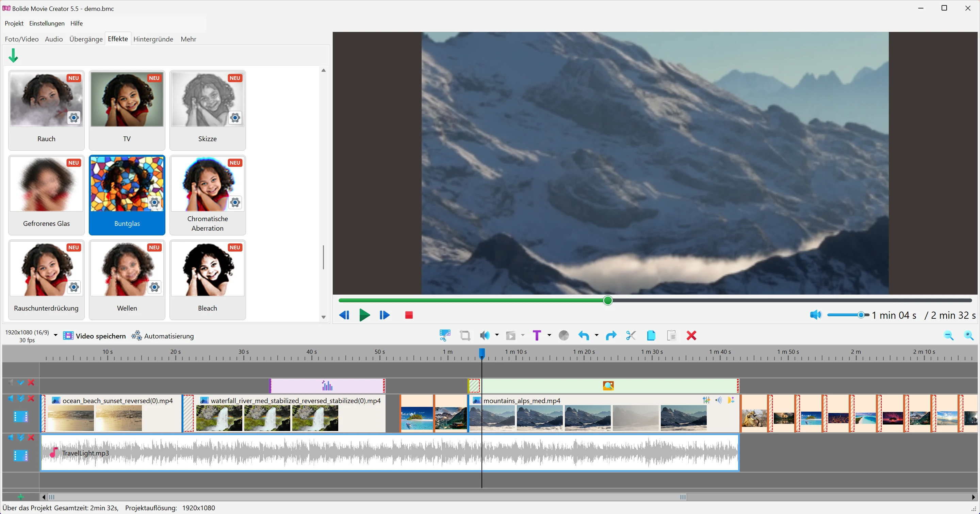
Task: Toggle the blue checkmark on the overlay track
Action: click(21, 382)
